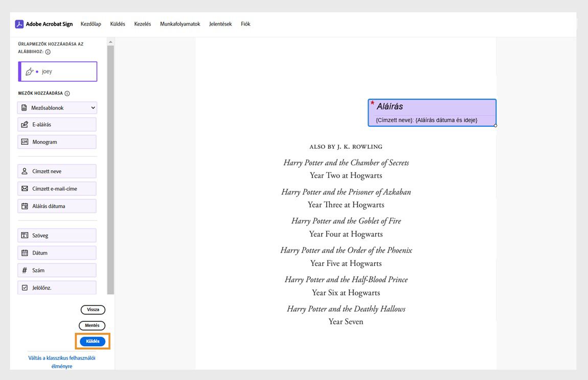Open the Jelentések menu item

(x=220, y=24)
